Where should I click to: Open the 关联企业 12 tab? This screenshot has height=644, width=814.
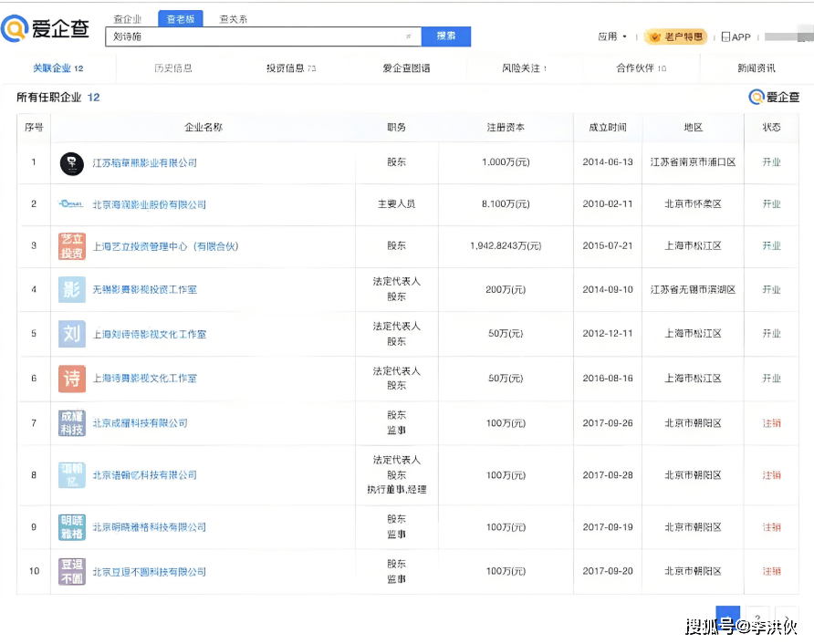click(58, 68)
